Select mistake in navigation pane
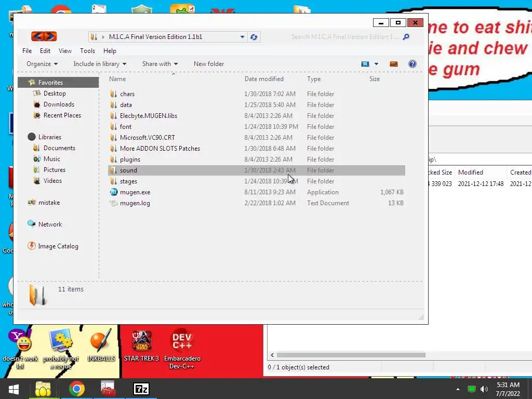This screenshot has width=532, height=399. (x=49, y=203)
